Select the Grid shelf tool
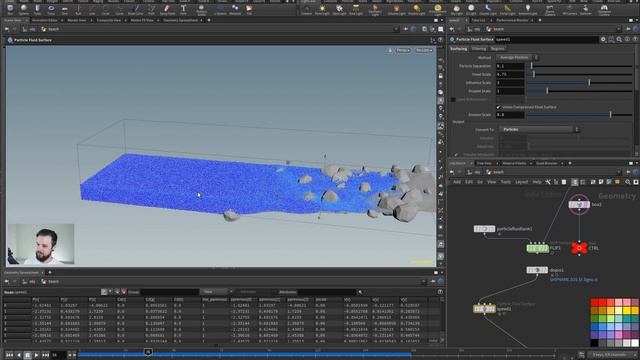Screen dimensions: 640x360 coord(64,9)
